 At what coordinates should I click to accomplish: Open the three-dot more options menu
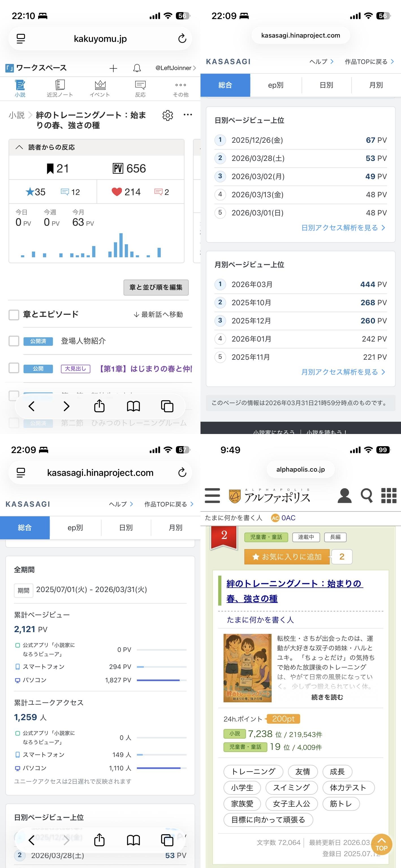click(188, 115)
